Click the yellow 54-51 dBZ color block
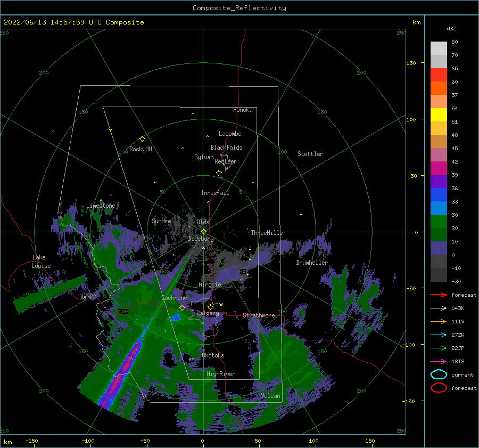Image resolution: width=479 pixels, height=448 pixels. (439, 115)
